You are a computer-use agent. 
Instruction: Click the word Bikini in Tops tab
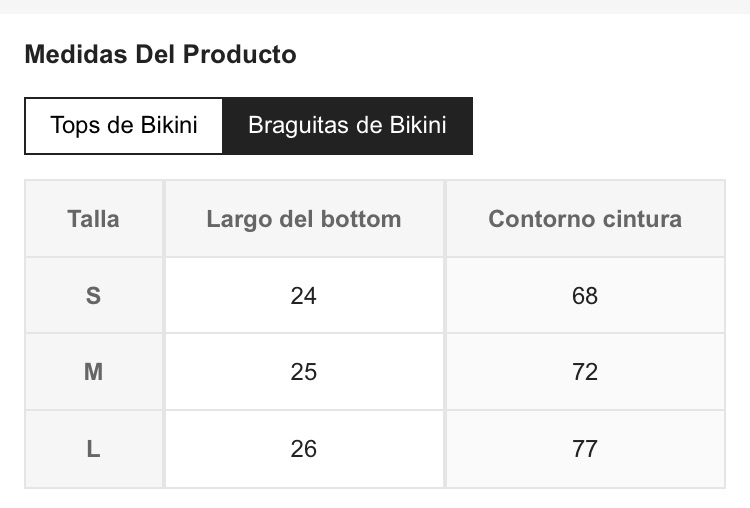pos(169,125)
